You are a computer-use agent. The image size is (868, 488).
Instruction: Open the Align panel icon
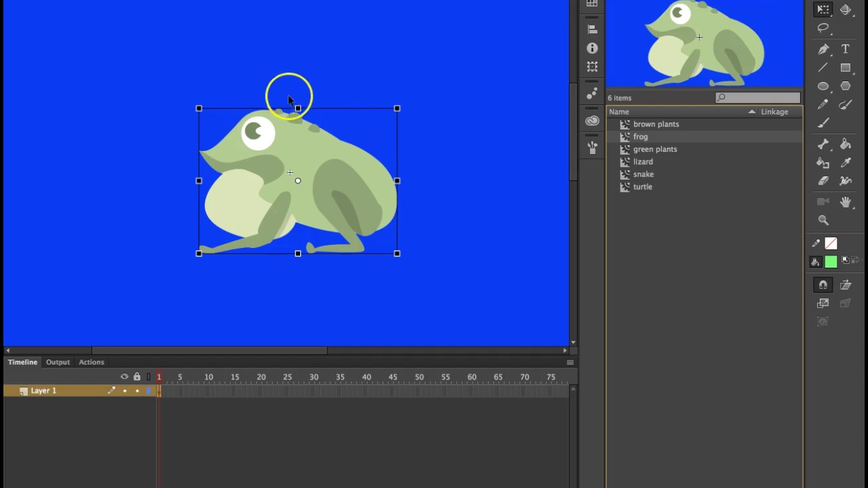[x=592, y=29]
